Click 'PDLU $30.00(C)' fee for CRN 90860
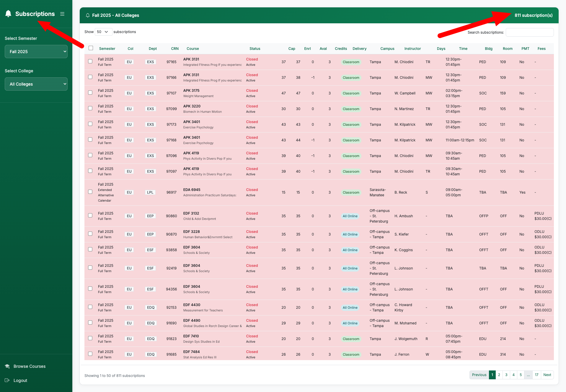 click(x=543, y=216)
